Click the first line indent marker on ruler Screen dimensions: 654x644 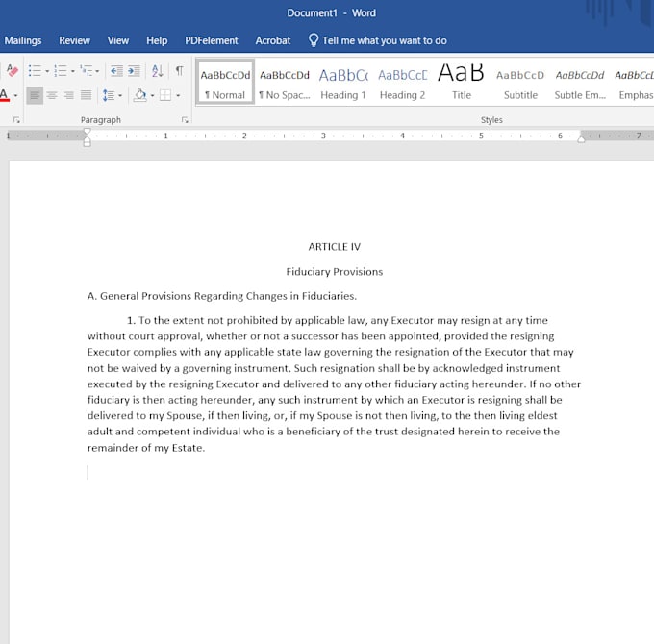(x=87, y=132)
